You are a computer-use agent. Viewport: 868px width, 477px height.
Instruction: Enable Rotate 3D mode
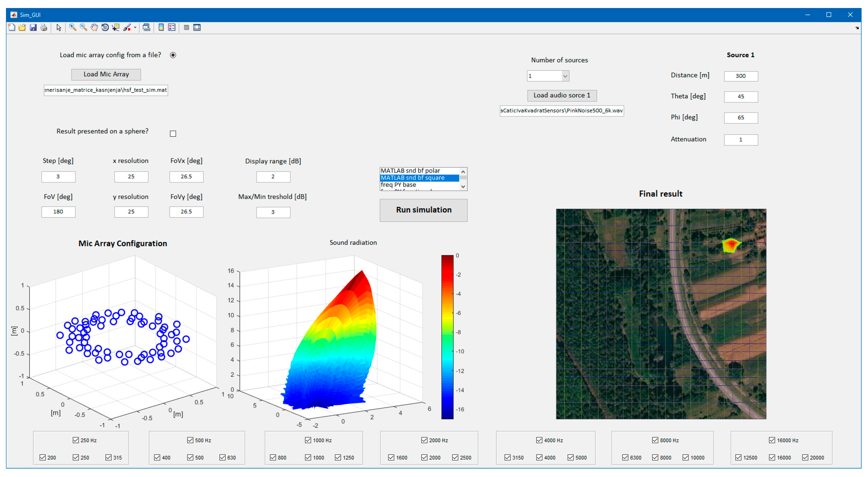[x=104, y=27]
